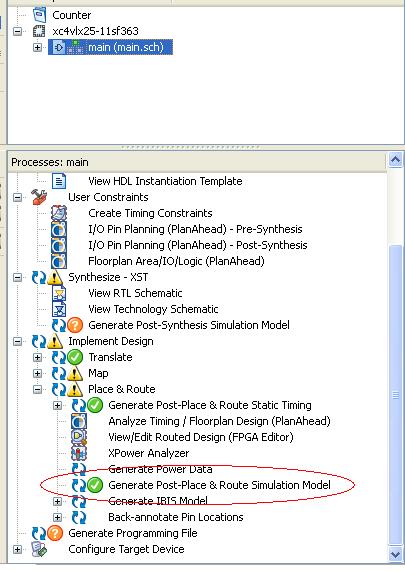The width and height of the screenshot is (405, 571).
Task: Select I/O Pin Planning (PlanAhead) - Post-Synthesis
Action: click(198, 245)
